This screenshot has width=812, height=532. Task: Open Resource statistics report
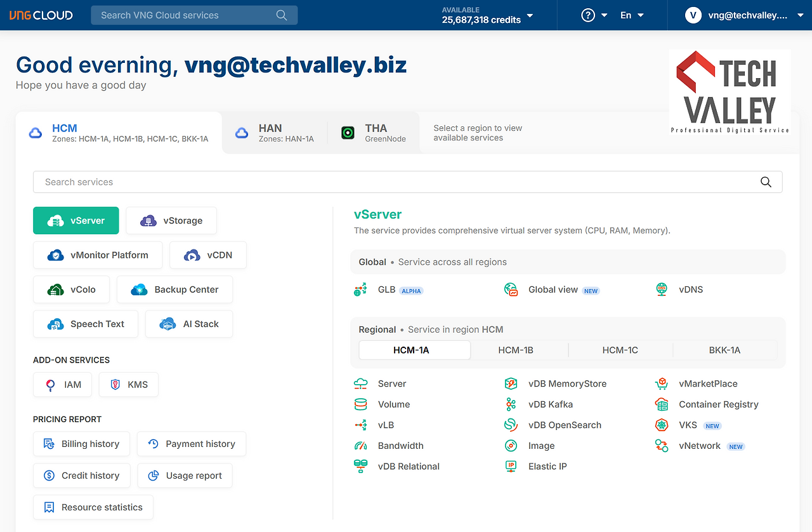click(x=93, y=507)
